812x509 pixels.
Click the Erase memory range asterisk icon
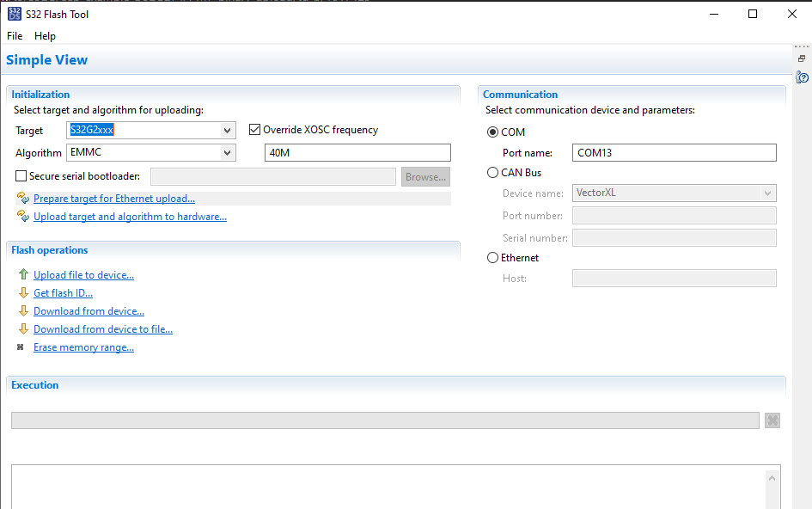coord(21,346)
